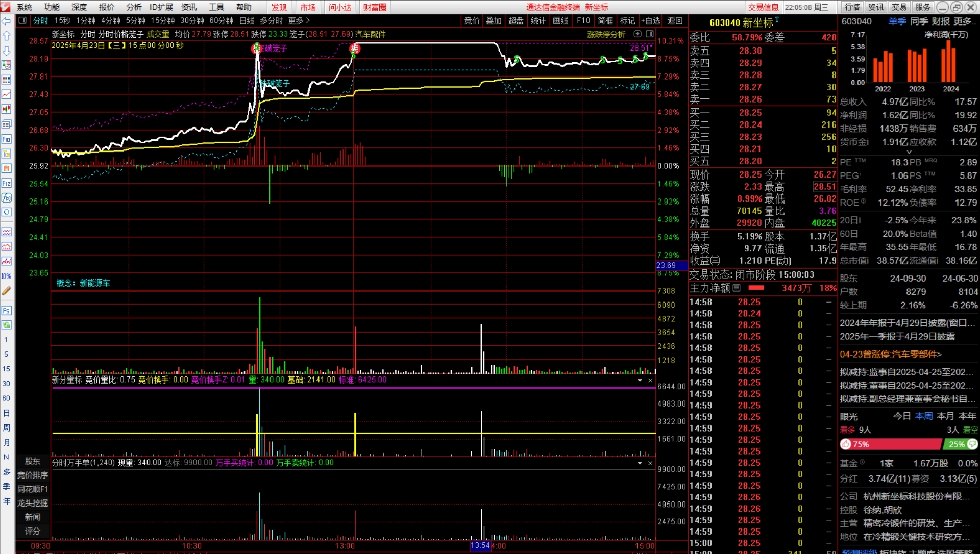Click the up-arrow icon beside 涨跌停分析
Image resolution: width=980 pixels, height=554 pixels.
pos(638,34)
